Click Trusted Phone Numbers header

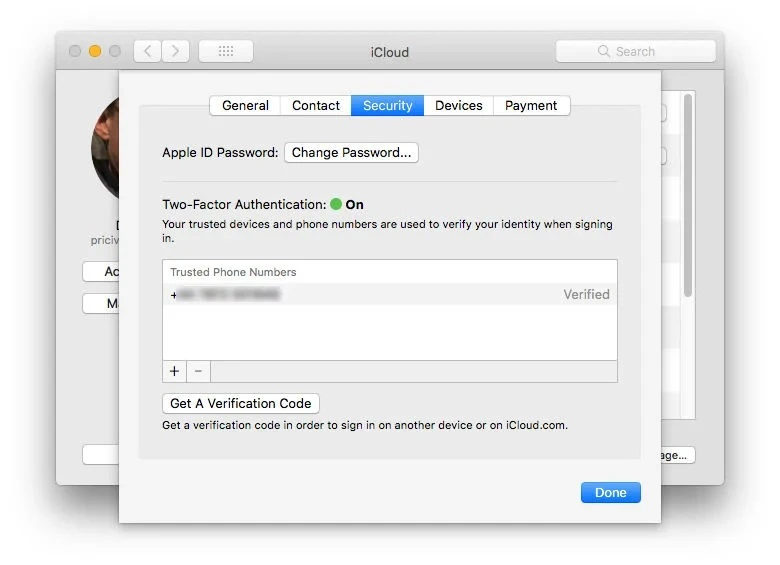coord(233,272)
